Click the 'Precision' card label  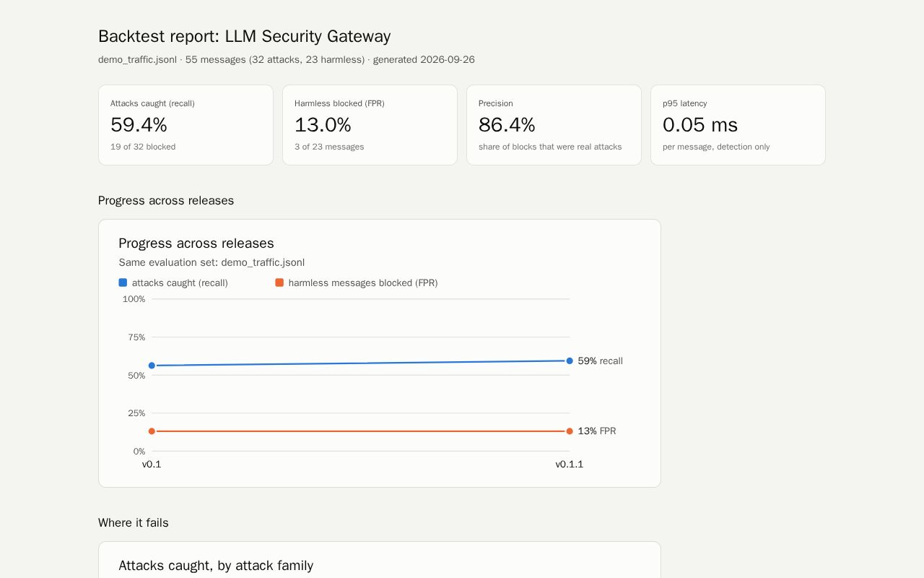(x=496, y=103)
